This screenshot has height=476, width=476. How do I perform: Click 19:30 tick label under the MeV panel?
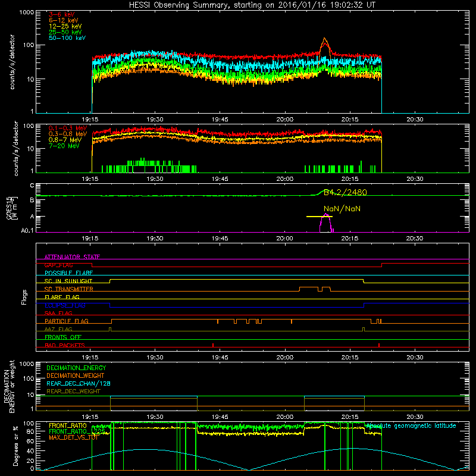155,179
